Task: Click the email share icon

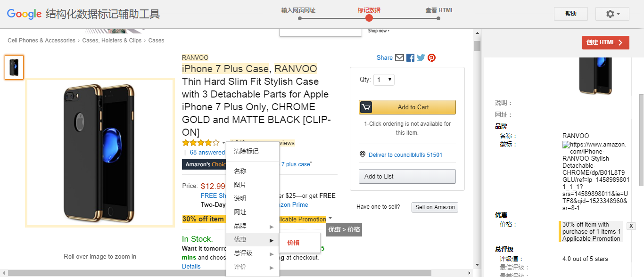Action: [x=399, y=58]
